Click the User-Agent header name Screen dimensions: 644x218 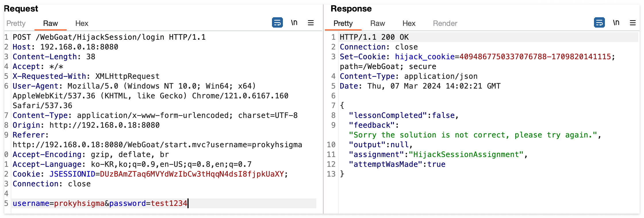(36, 86)
